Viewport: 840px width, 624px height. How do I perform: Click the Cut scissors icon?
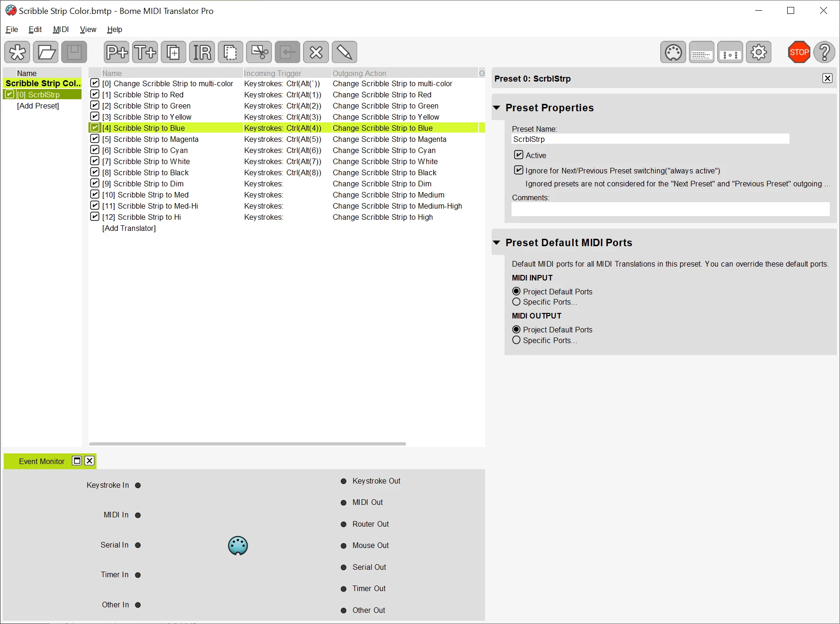pos(259,52)
